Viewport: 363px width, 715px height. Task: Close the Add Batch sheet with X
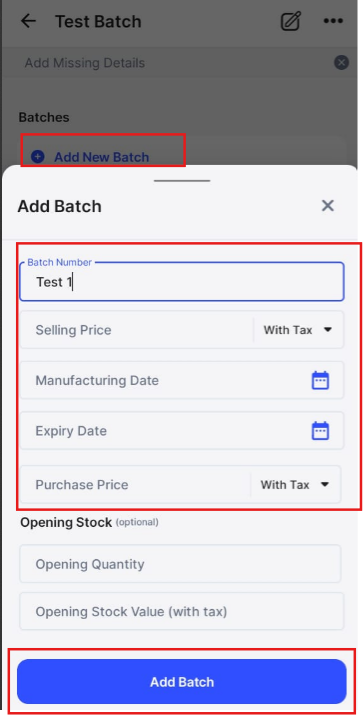click(x=328, y=206)
